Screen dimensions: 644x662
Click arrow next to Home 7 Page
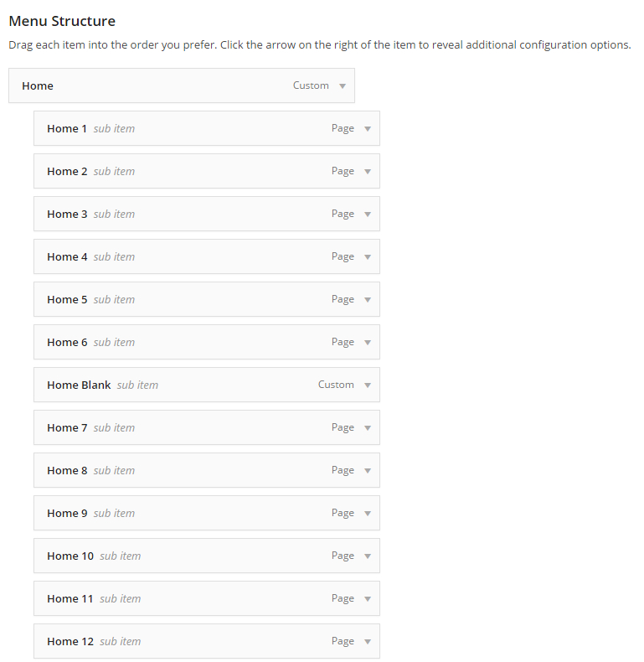368,427
